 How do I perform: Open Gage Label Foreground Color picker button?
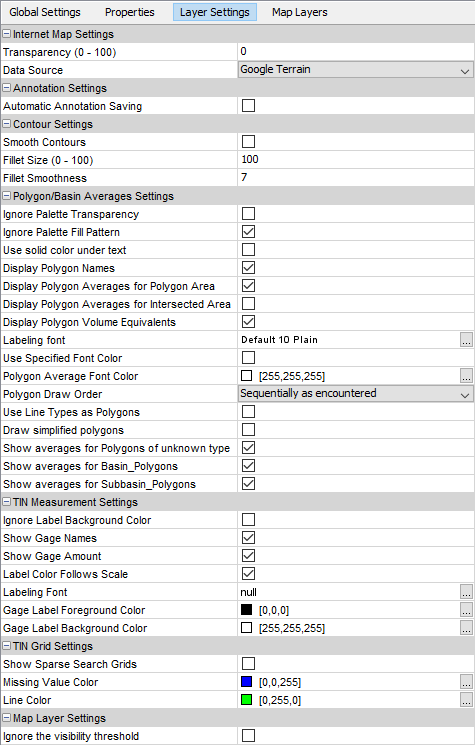(466, 610)
